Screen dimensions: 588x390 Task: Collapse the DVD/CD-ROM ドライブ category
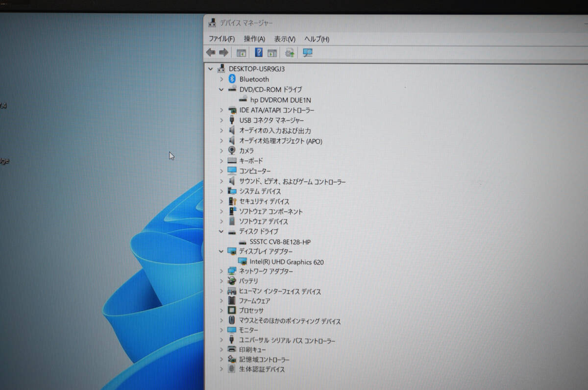tap(221, 89)
